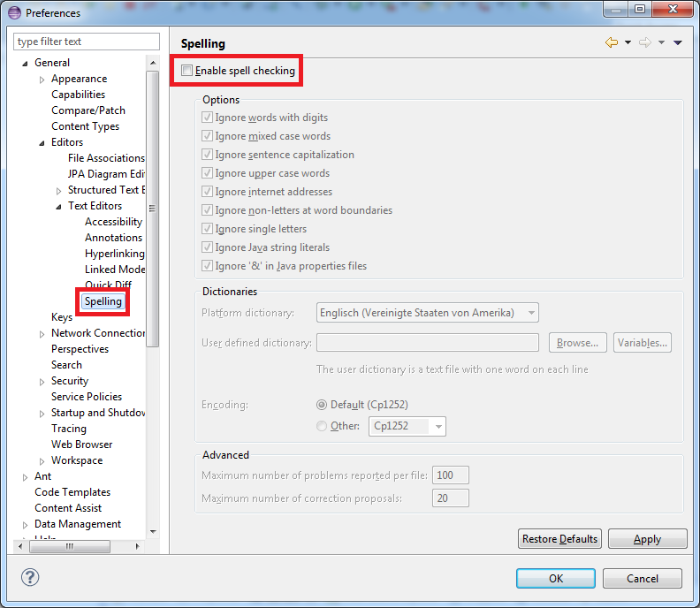Click the Apply button
This screenshot has height=608, width=700.
coord(647,539)
